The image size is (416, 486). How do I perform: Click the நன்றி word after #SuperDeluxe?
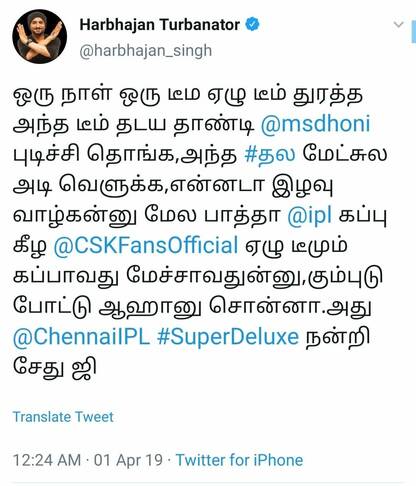(x=338, y=337)
